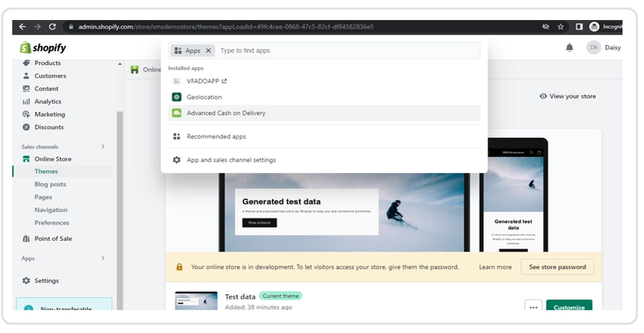Remove the Apps filter chip
644x333 pixels.
(x=208, y=51)
